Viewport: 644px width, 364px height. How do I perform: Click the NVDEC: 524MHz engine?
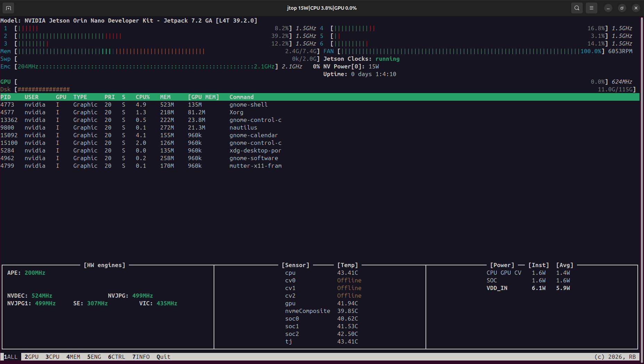point(30,296)
